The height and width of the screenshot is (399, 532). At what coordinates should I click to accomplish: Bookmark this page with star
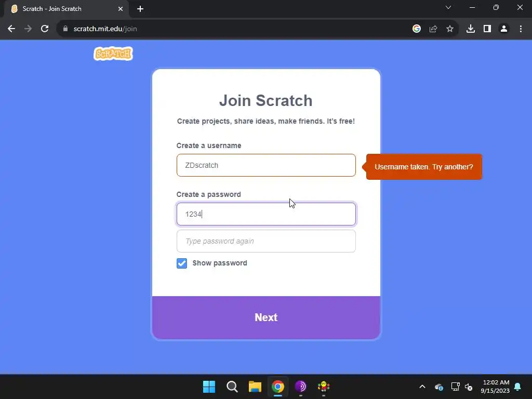pos(450,29)
